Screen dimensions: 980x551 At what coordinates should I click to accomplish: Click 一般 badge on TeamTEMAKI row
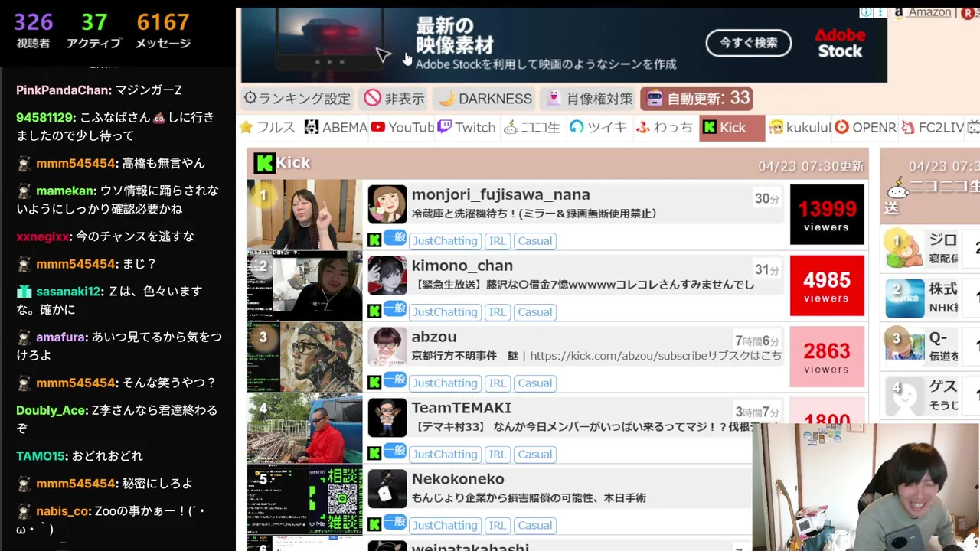[395, 451]
